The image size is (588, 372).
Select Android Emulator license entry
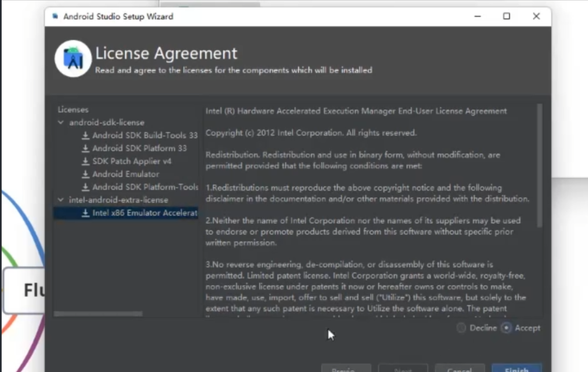pos(126,174)
